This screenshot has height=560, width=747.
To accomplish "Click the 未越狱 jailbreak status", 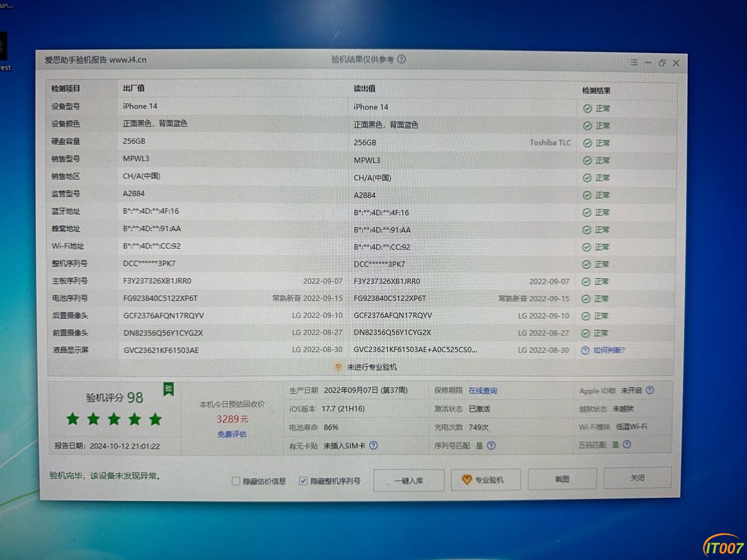I will coord(623,409).
